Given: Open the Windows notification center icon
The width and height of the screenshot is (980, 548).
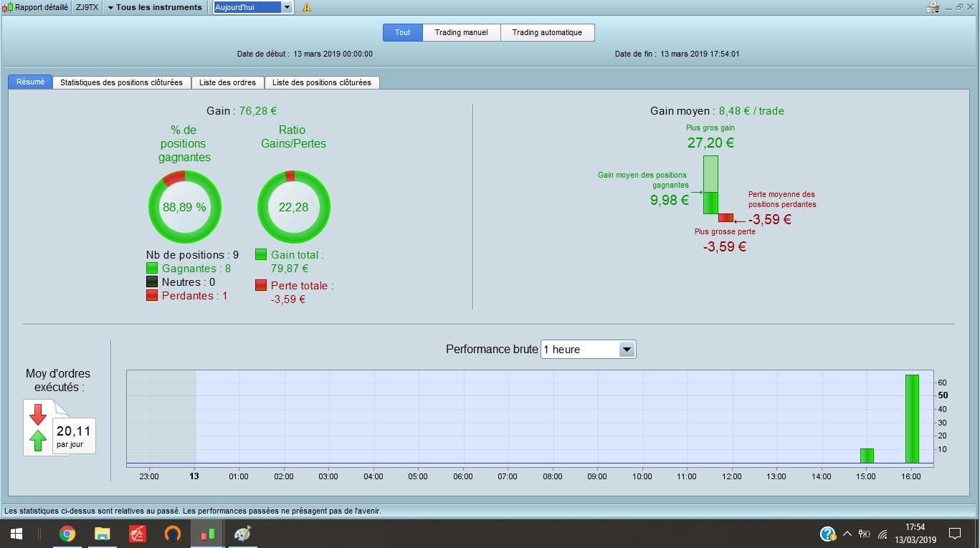Looking at the screenshot, I should (954, 534).
